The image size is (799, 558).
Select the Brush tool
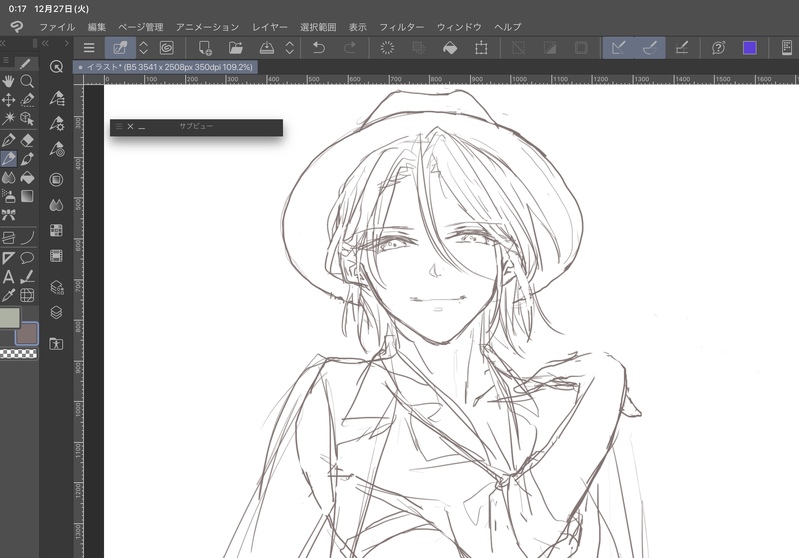click(x=27, y=159)
